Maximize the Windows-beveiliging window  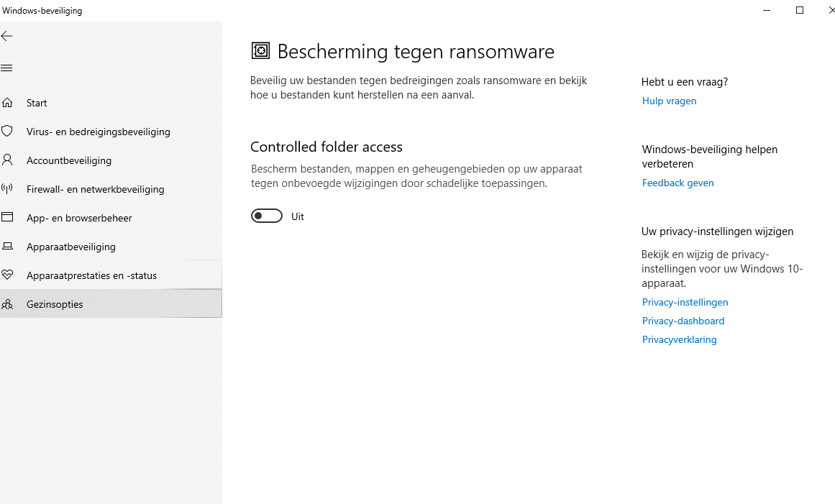click(799, 10)
